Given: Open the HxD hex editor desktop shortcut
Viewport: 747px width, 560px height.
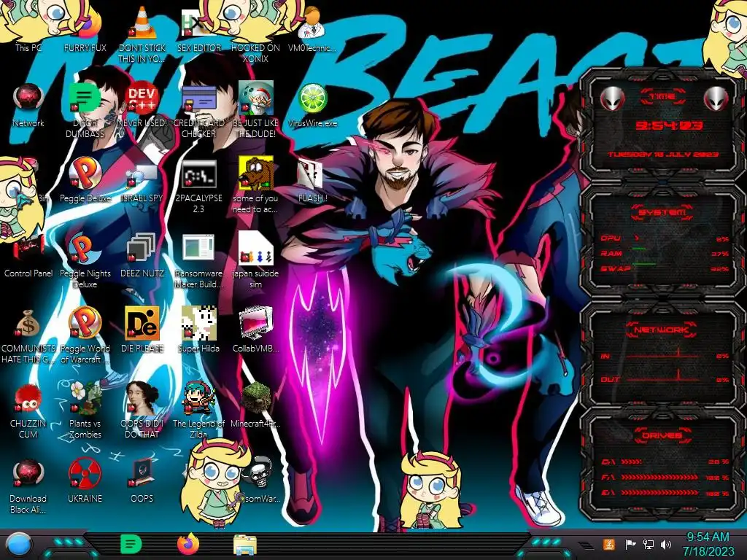Looking at the screenshot, I should (x=198, y=31).
